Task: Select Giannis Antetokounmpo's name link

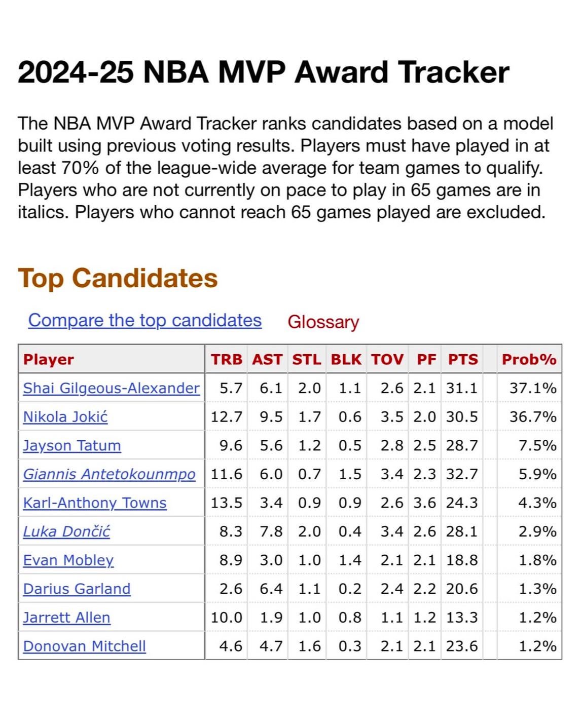Action: [x=109, y=474]
